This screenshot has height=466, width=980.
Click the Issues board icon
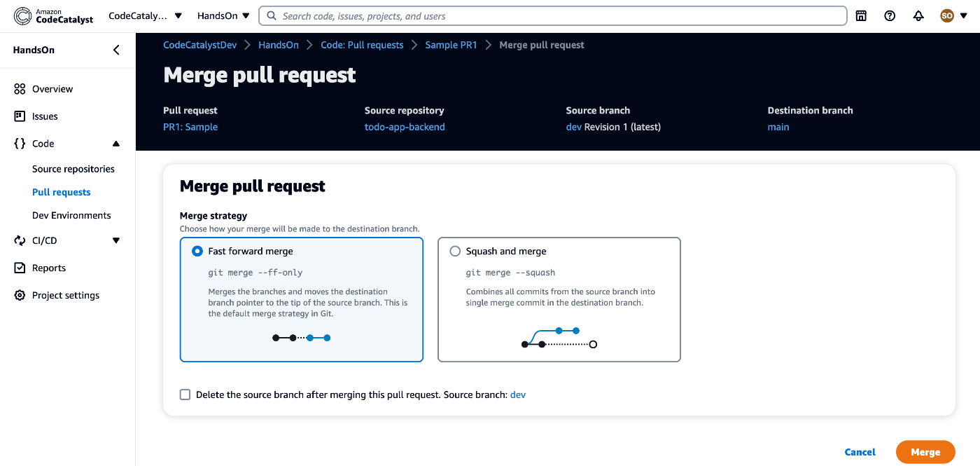point(20,116)
